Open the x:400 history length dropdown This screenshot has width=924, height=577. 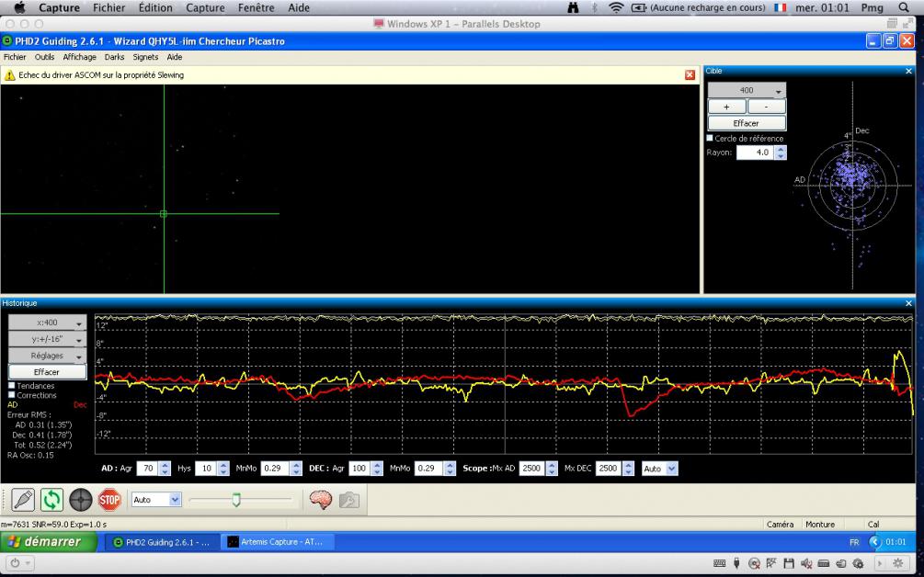pyautogui.click(x=47, y=322)
